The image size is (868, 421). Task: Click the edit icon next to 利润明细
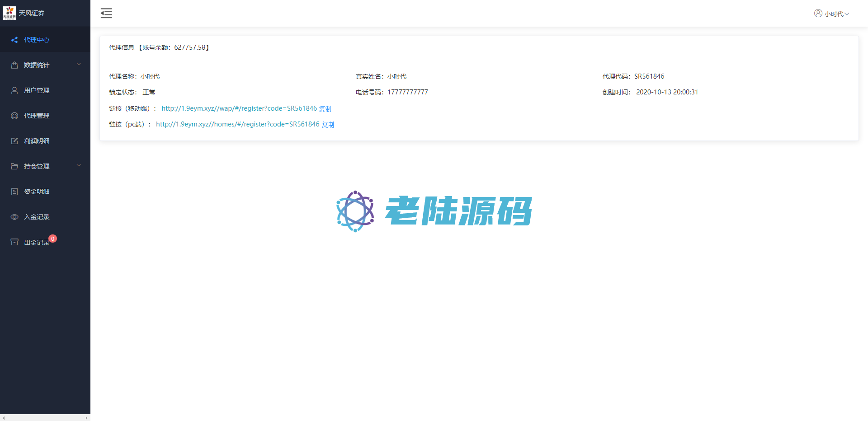click(x=14, y=141)
